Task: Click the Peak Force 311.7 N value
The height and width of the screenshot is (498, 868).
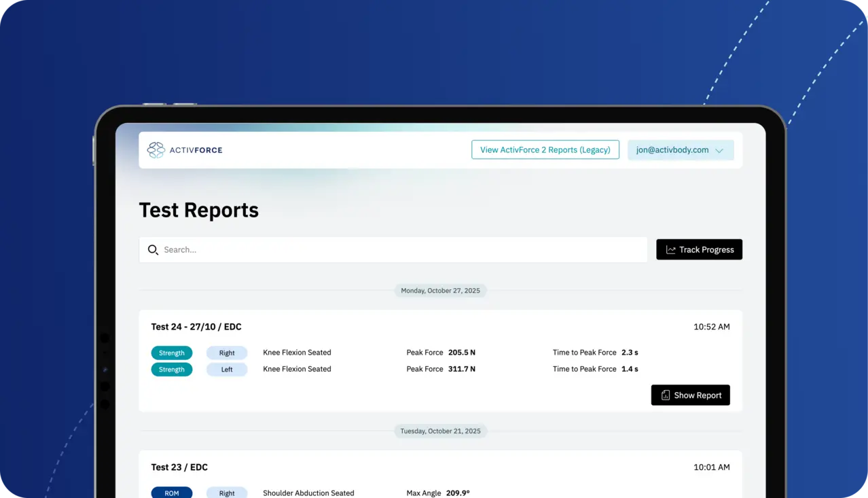Action: click(x=461, y=369)
